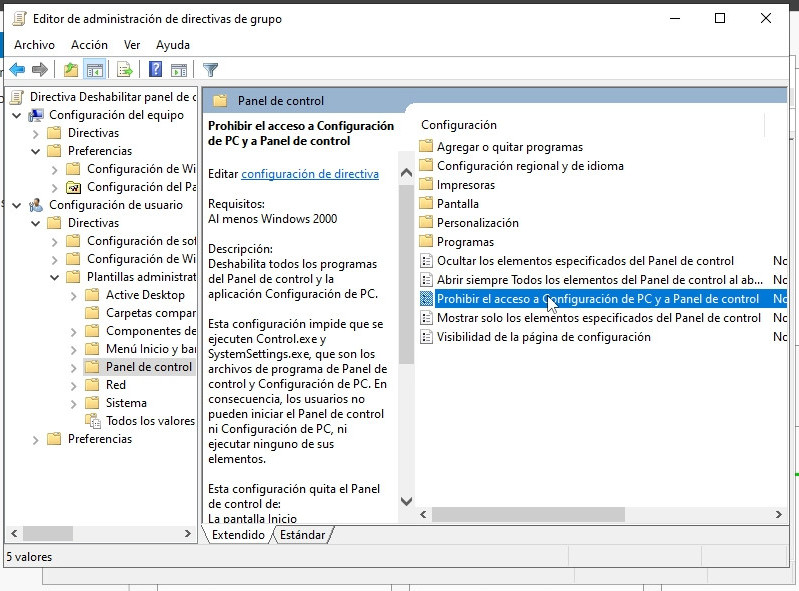This screenshot has height=591, width=799.
Task: Click the configuración de directiva link
Action: point(310,174)
